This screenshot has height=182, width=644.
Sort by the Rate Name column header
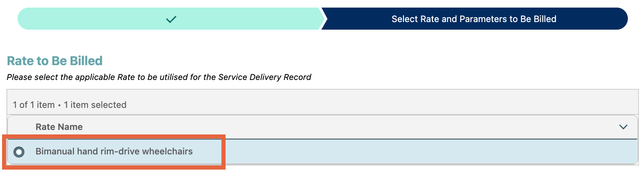(59, 127)
